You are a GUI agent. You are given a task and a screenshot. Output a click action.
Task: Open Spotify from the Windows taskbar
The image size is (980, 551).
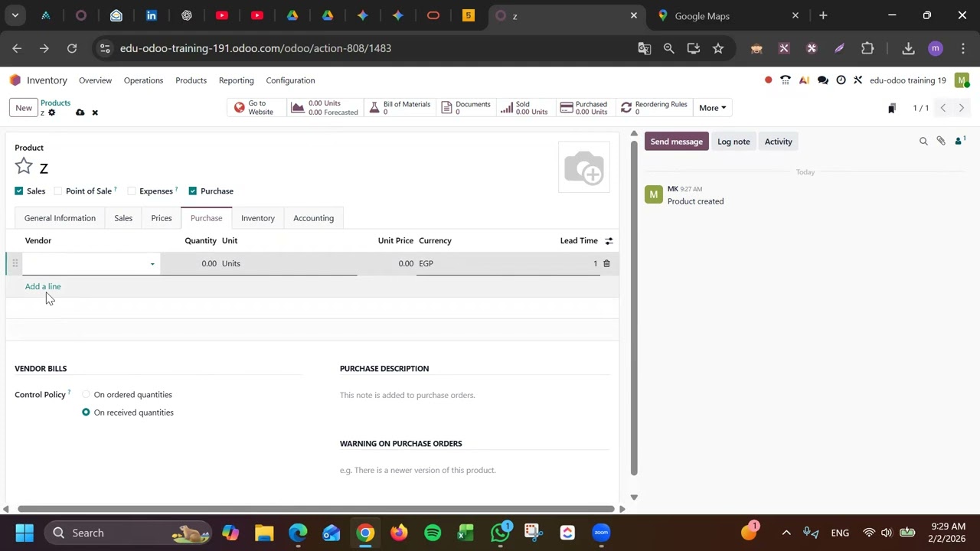[433, 533]
